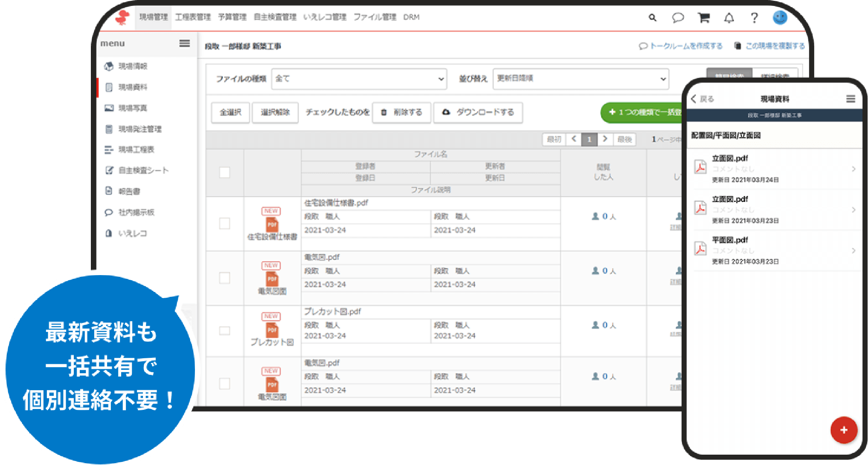Check the box for プレカット図.pdf row

[x=224, y=331]
